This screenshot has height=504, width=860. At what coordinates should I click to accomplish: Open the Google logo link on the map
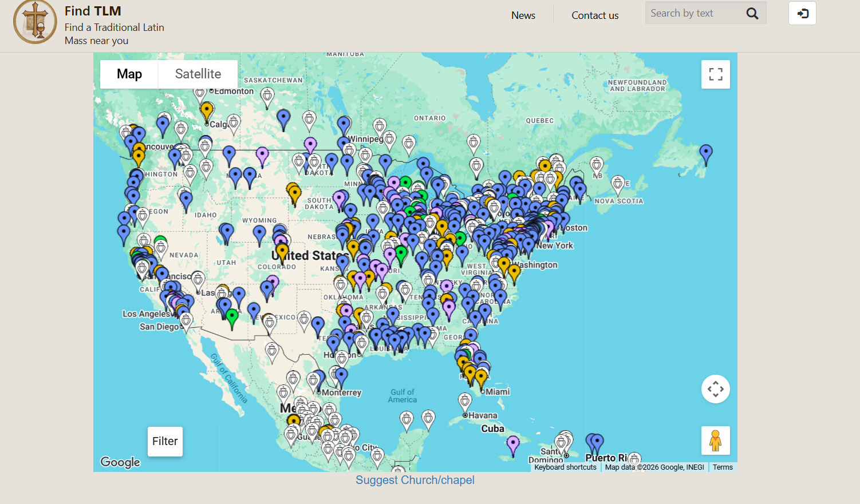(120, 462)
